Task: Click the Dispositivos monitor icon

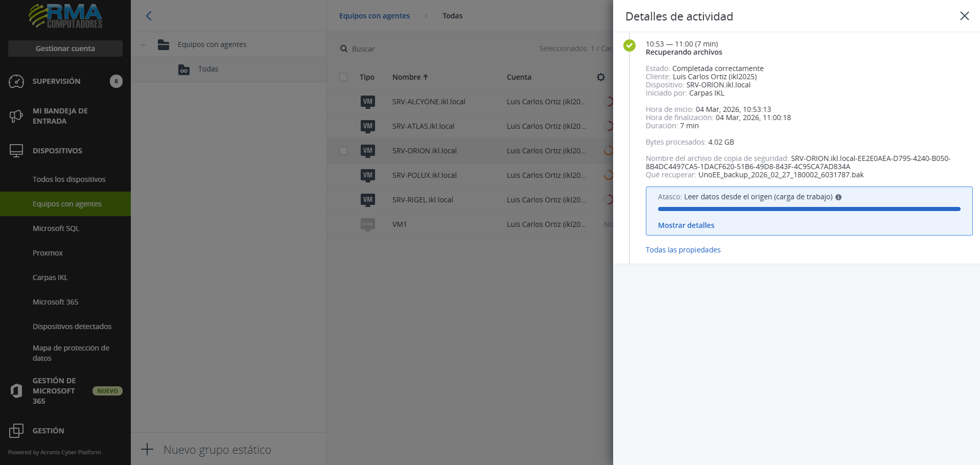Action: (x=16, y=151)
